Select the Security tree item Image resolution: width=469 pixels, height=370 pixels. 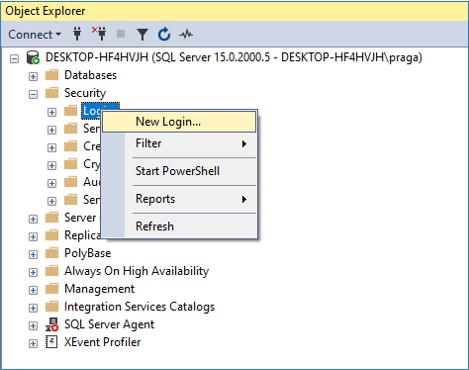[x=85, y=93]
